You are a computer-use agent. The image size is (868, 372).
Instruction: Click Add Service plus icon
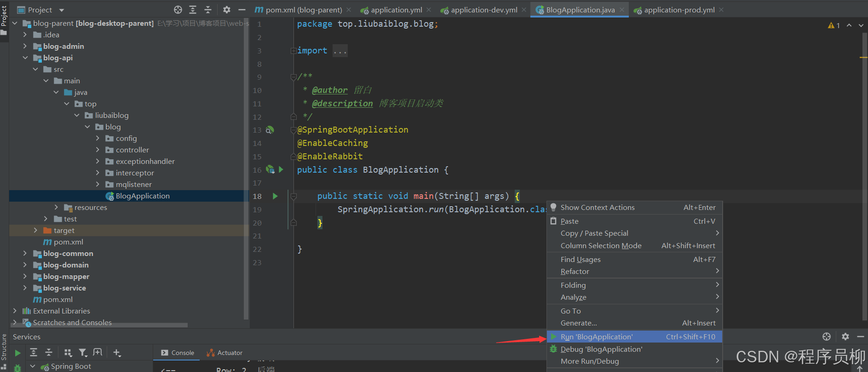tap(117, 352)
